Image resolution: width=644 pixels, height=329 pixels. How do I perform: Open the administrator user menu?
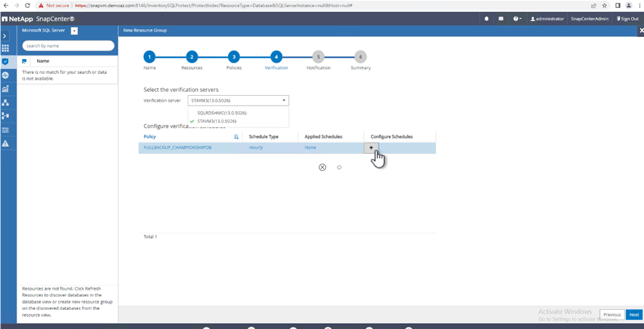tap(547, 19)
